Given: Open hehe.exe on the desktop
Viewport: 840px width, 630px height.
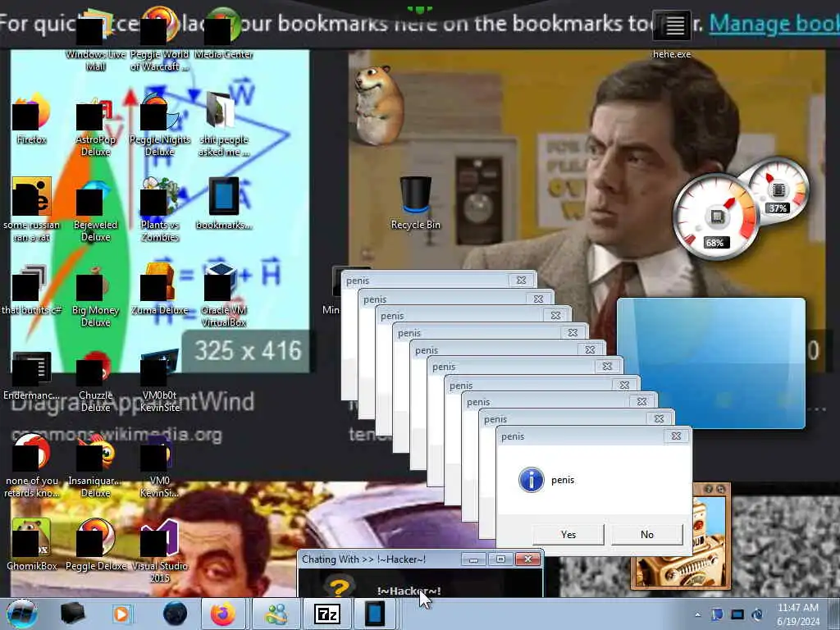Looking at the screenshot, I should [x=672, y=34].
